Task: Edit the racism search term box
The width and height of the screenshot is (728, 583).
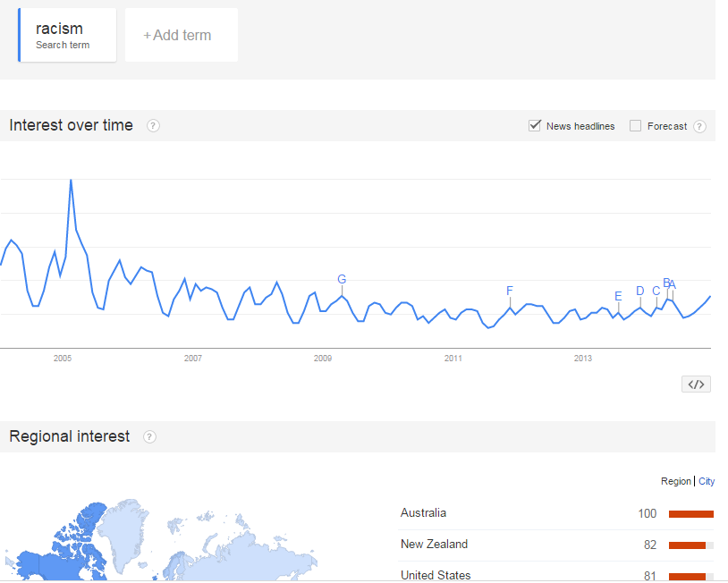Action: 67,36
